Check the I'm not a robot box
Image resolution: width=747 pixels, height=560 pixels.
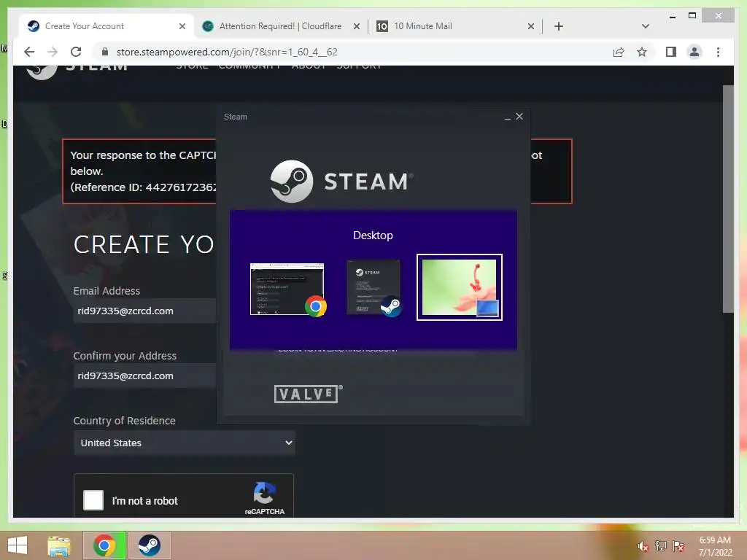93,500
